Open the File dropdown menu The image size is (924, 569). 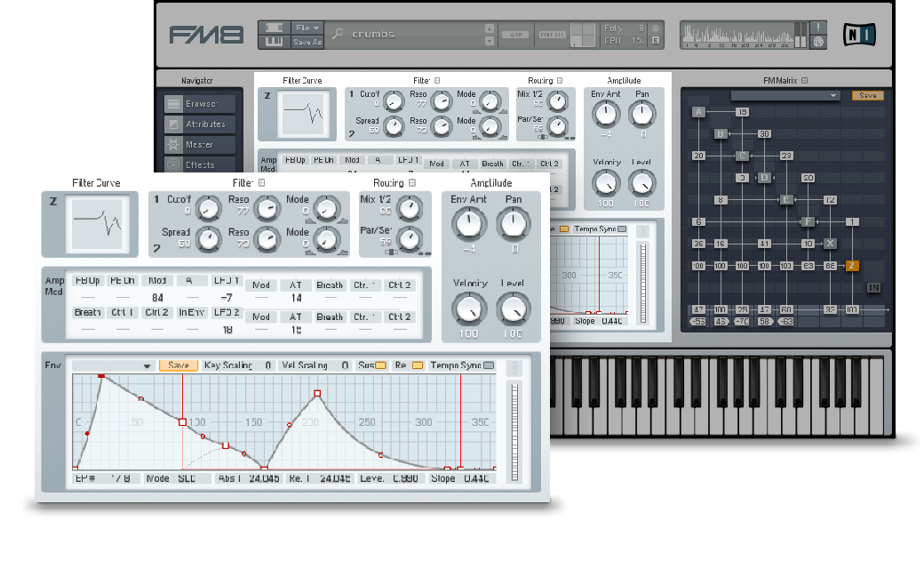point(307,28)
